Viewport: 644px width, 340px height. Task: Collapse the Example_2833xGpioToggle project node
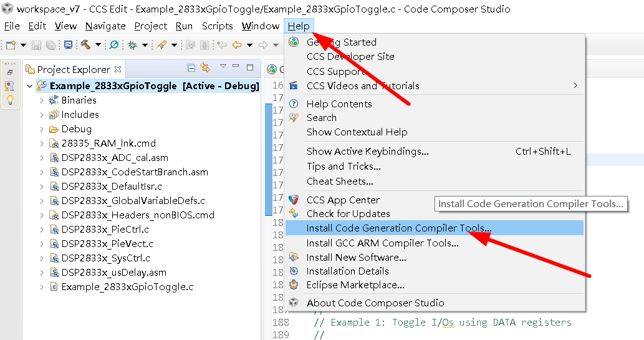click(x=29, y=86)
